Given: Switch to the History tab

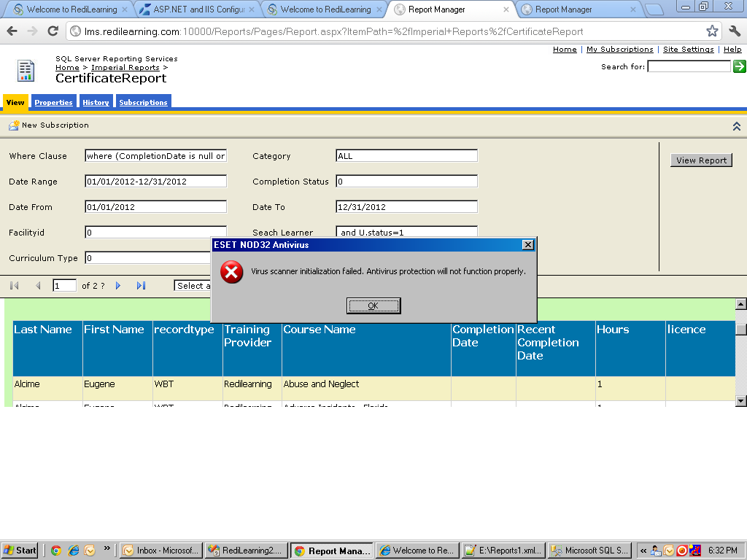Looking at the screenshot, I should click(96, 103).
